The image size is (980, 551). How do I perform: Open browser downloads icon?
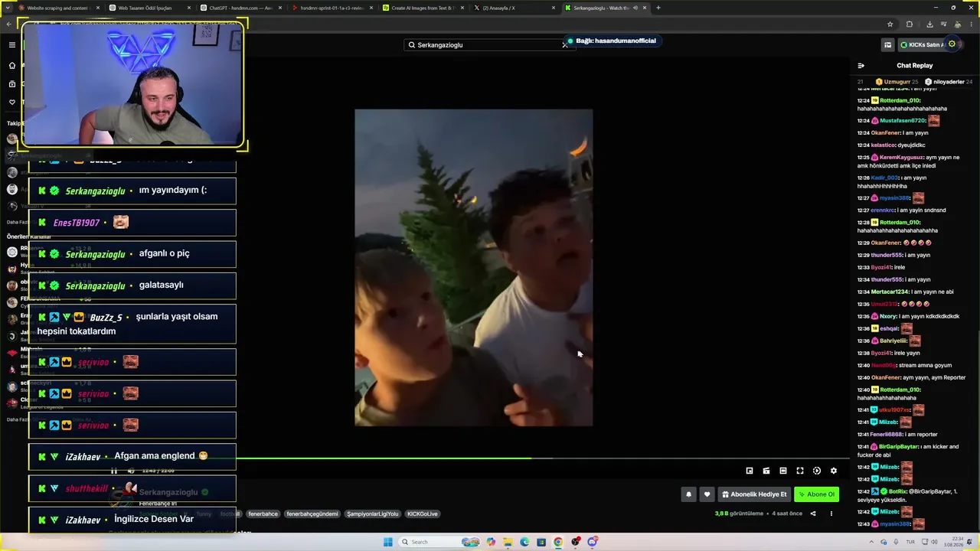929,24
